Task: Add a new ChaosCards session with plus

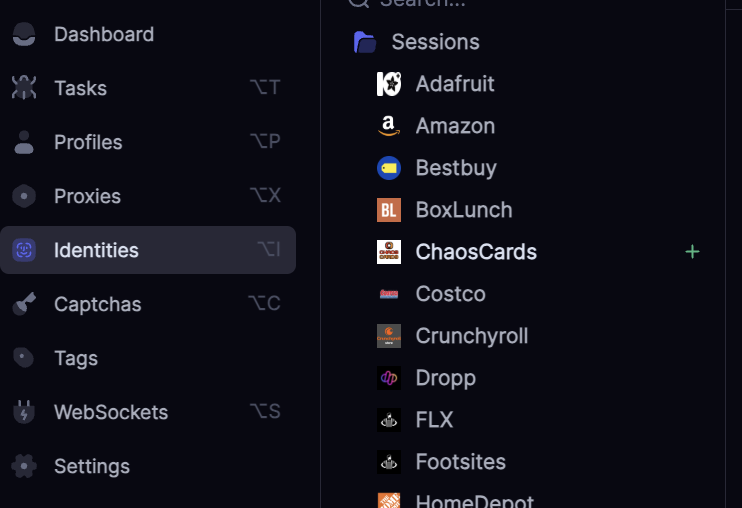Action: 692,252
